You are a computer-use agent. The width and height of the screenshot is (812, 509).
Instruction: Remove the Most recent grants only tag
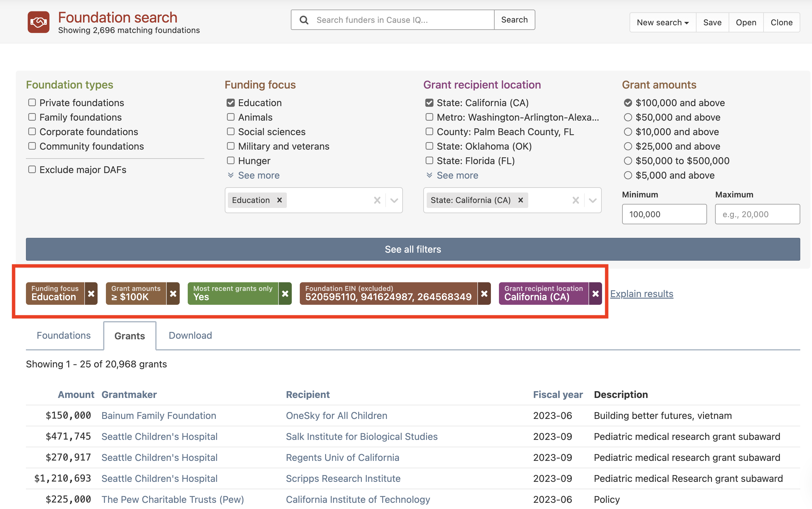[285, 294]
